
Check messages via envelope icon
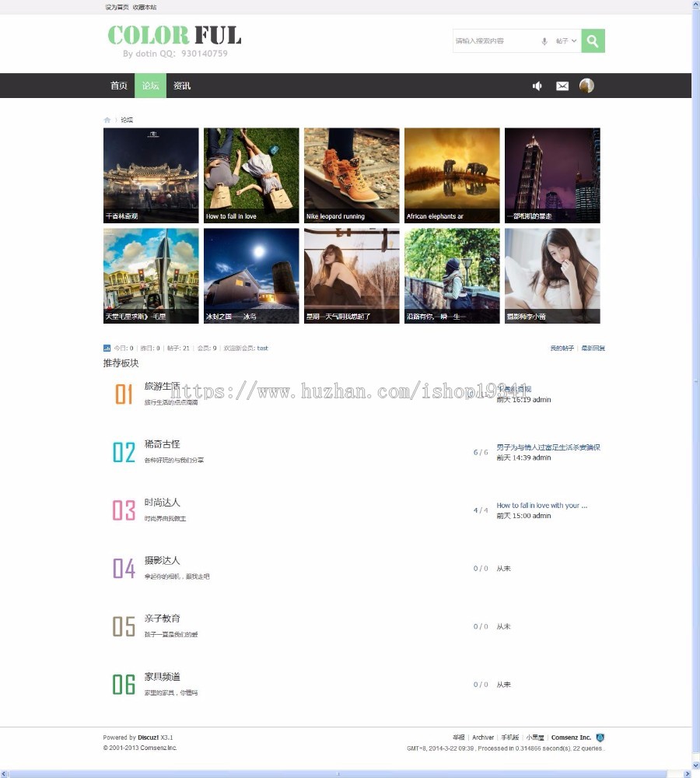click(x=562, y=86)
